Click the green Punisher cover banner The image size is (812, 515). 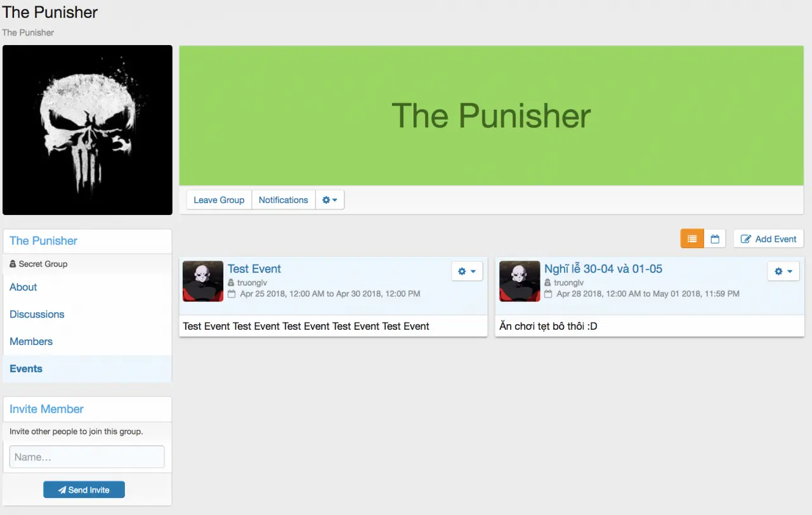tap(491, 115)
